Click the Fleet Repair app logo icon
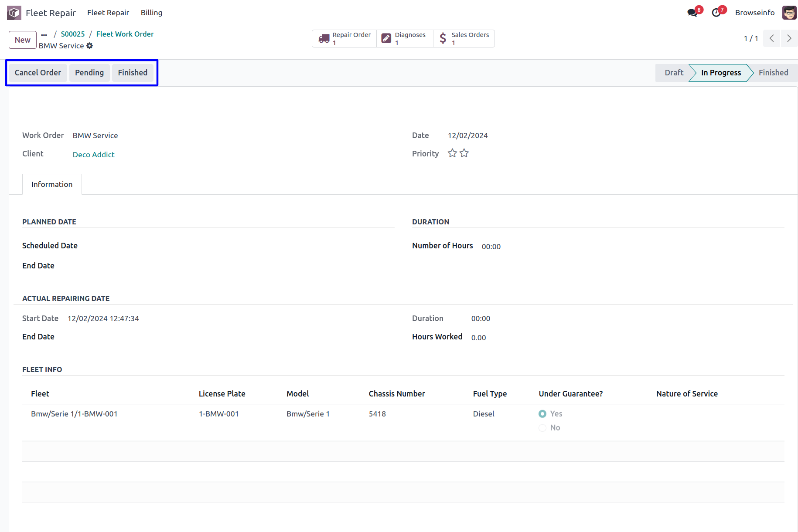 pos(14,13)
